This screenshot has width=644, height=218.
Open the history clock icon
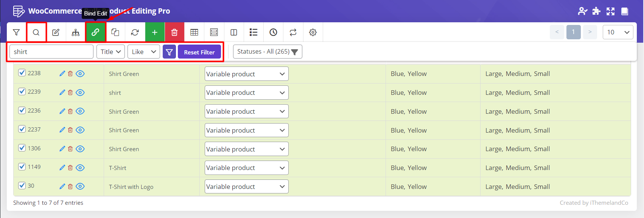(273, 32)
